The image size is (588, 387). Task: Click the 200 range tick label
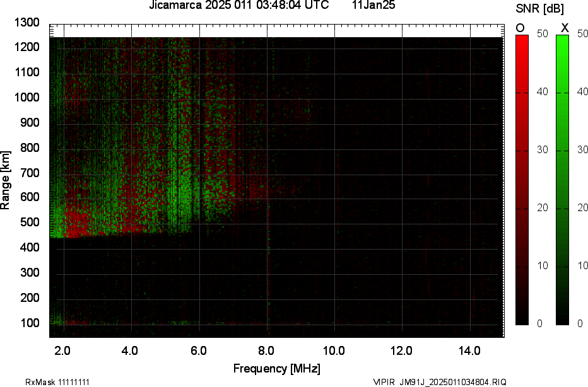coord(30,297)
